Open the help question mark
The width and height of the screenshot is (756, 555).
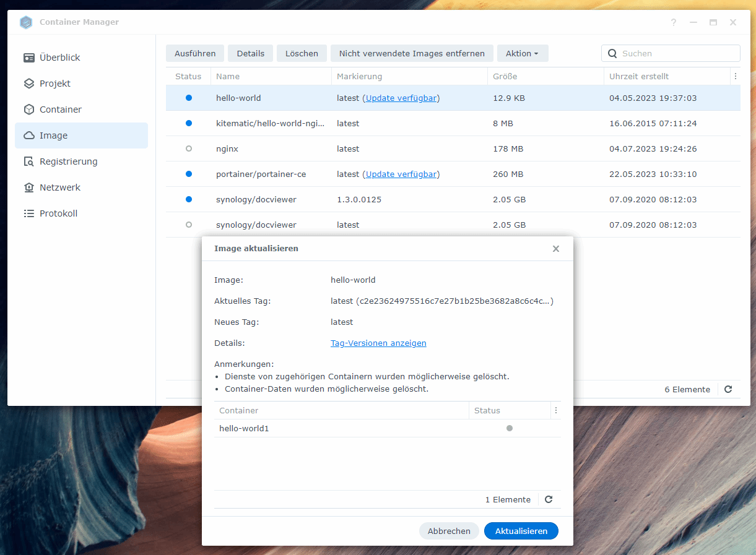pos(673,22)
